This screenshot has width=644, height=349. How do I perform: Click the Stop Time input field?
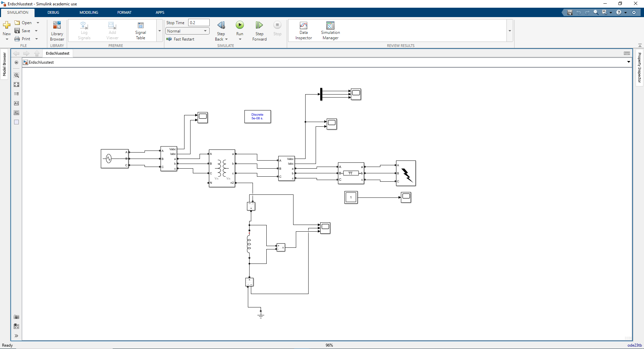click(199, 23)
